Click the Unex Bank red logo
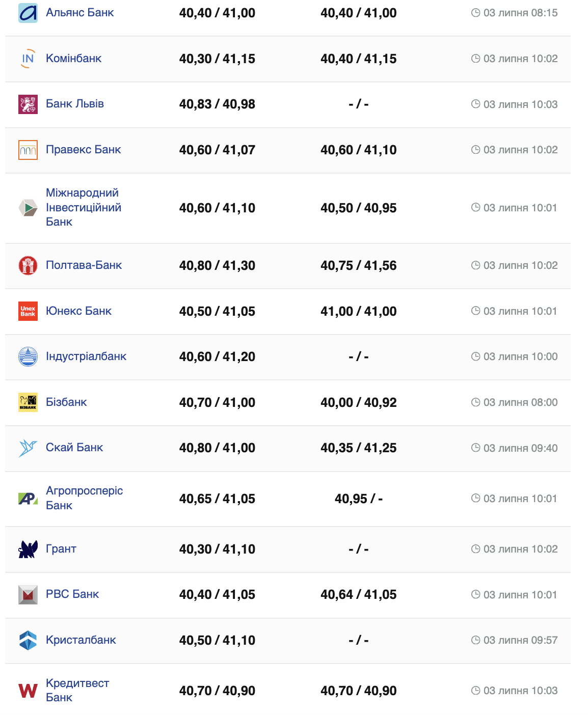Viewport: 588px width, 715px height. pyautogui.click(x=28, y=311)
